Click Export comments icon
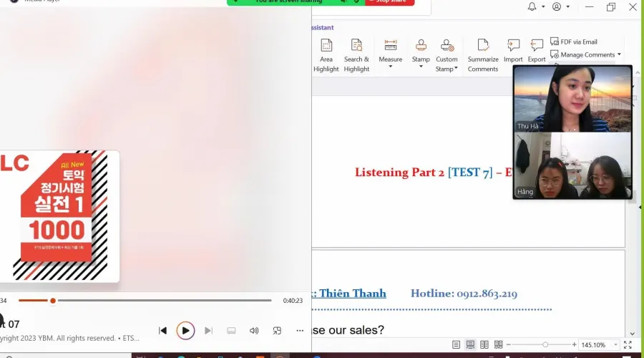Viewport: 644px width, 358px height. coord(537,45)
